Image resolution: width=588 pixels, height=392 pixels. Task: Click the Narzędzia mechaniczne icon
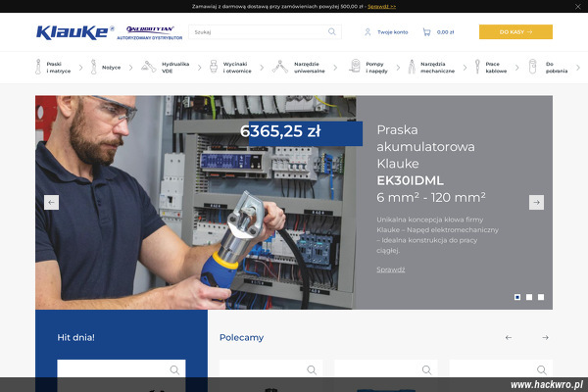tap(412, 67)
